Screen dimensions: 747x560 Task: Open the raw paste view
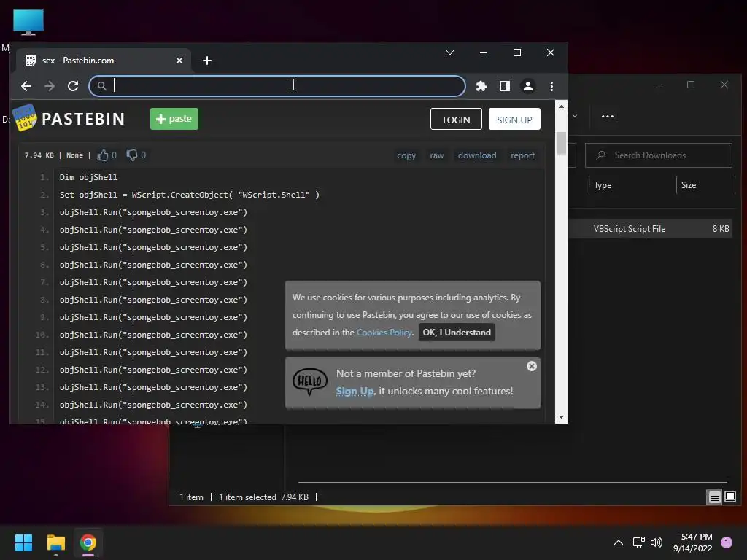tap(437, 155)
